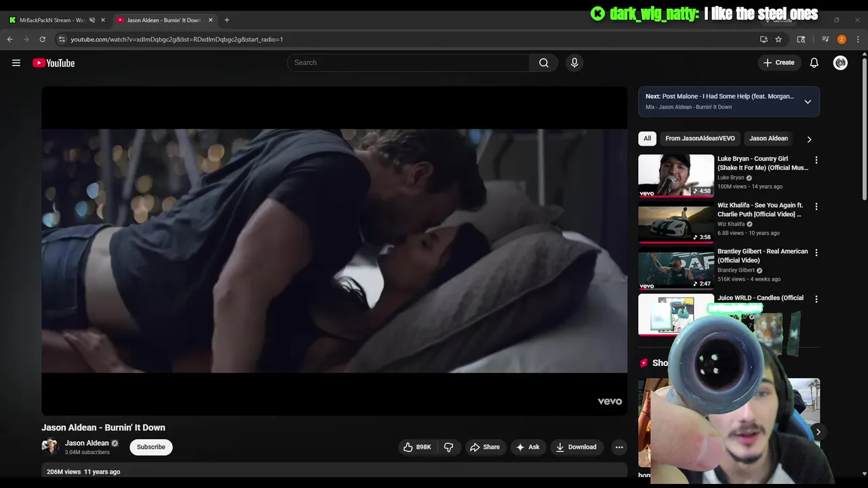Open the browser media controls icon

(825, 39)
